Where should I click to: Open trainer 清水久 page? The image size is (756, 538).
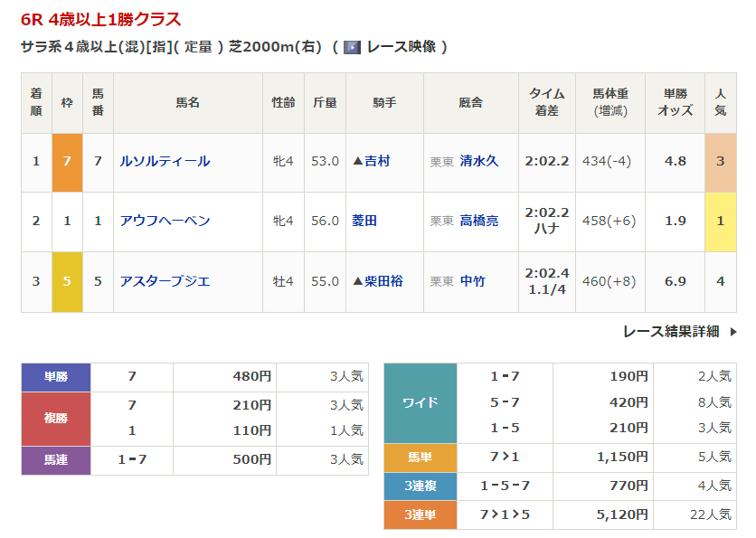click(x=478, y=162)
